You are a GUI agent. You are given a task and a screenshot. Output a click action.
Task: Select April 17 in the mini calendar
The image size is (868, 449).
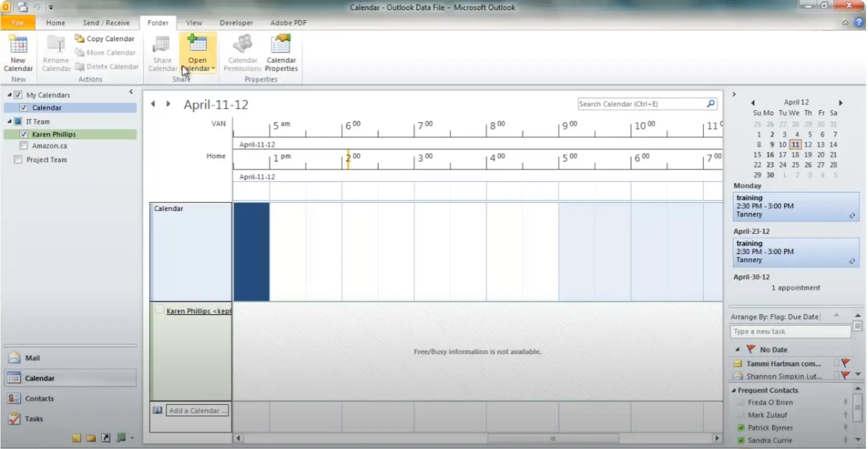point(783,155)
